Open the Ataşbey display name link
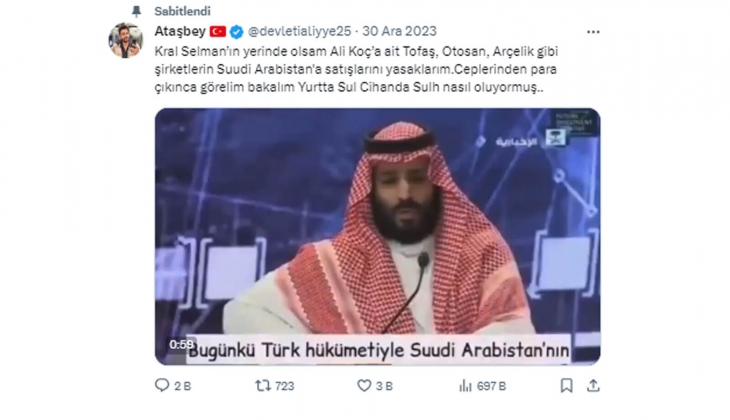Screen dimensions: 730x420 [180, 32]
